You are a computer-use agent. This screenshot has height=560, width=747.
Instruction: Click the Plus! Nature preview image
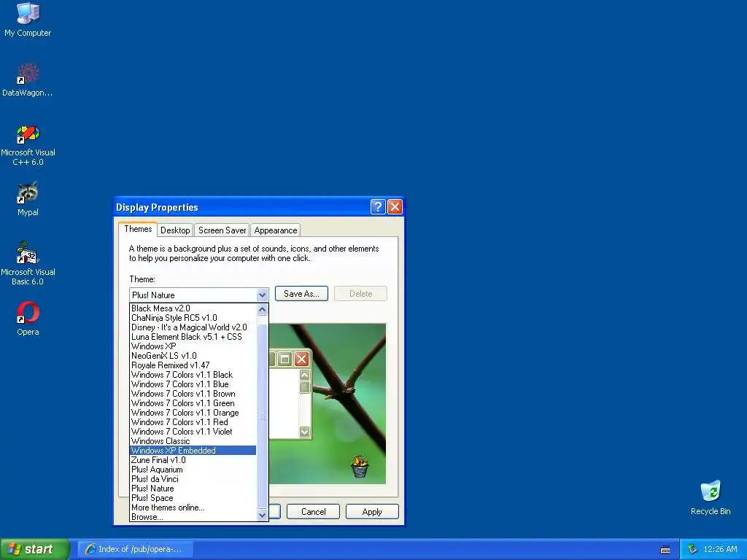click(x=328, y=404)
